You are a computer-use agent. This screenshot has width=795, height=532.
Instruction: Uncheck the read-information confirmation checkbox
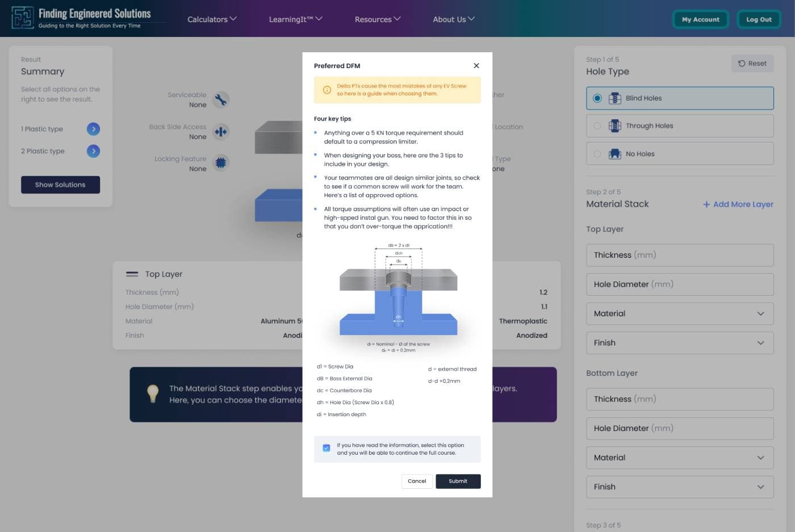(x=327, y=448)
